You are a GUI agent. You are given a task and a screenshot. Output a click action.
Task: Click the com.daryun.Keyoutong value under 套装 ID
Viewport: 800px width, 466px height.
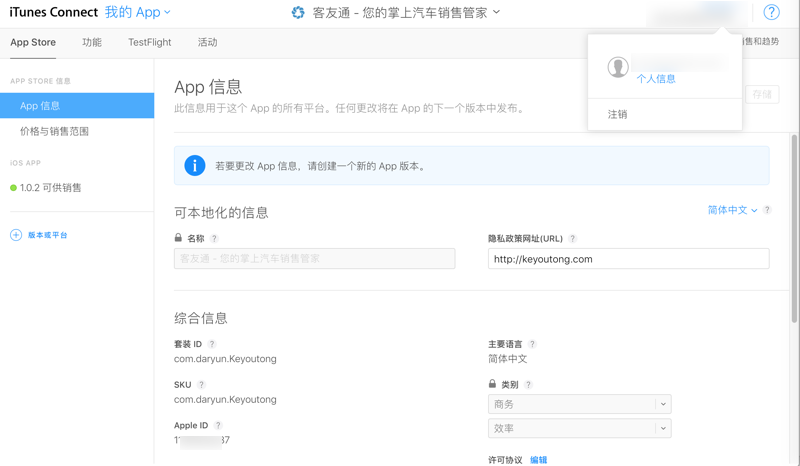[x=225, y=359]
